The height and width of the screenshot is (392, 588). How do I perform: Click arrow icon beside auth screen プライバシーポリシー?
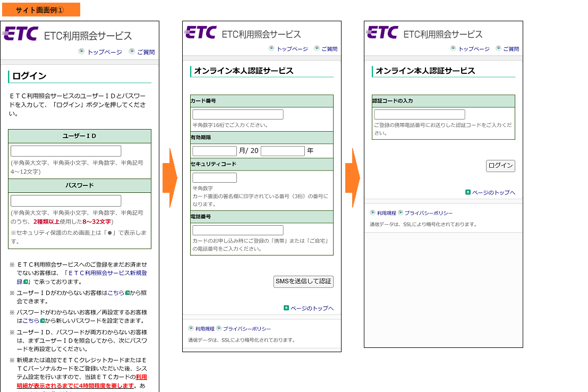coord(400,212)
